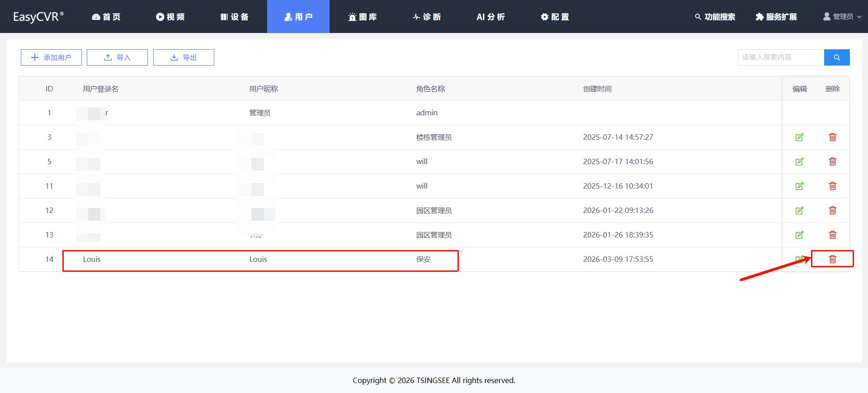Edit the user with ID 11

tap(799, 186)
